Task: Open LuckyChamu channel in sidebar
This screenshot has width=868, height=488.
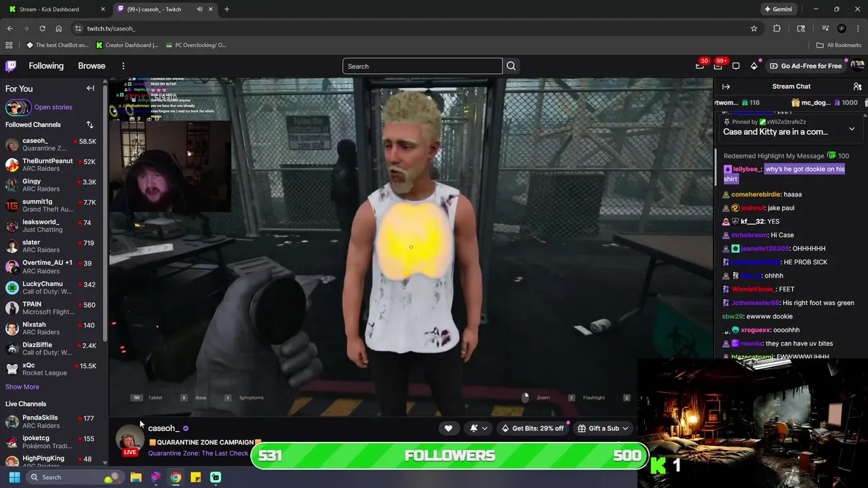Action: [50, 287]
